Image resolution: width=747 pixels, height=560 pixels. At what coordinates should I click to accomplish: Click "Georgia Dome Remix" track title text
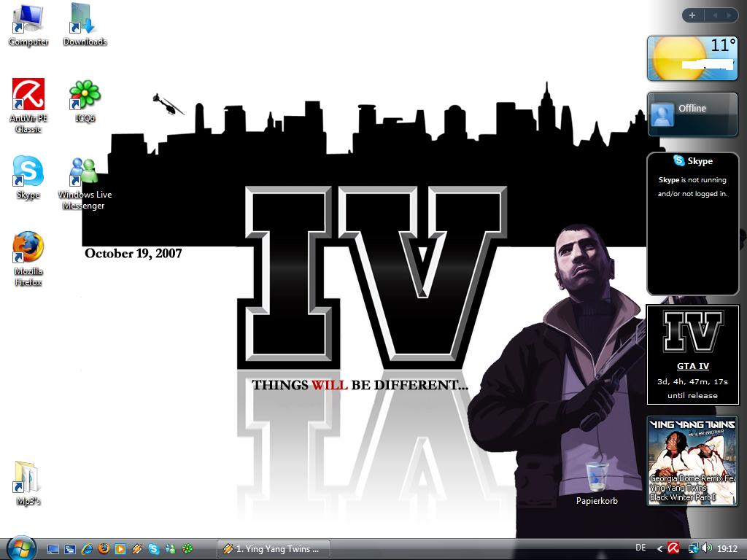coord(693,478)
